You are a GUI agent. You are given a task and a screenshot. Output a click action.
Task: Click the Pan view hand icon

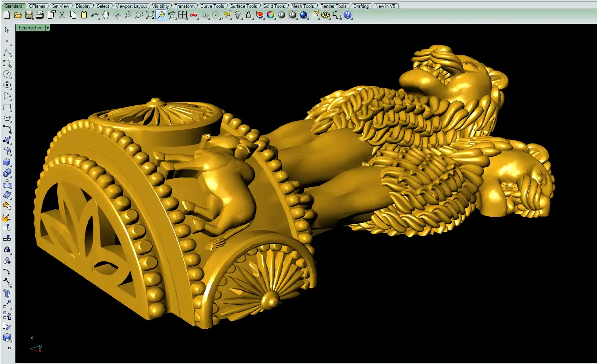[106, 15]
